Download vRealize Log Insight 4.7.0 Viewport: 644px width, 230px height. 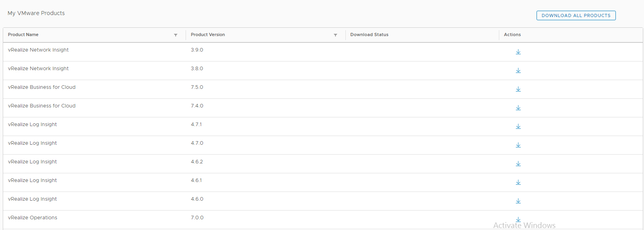click(518, 145)
